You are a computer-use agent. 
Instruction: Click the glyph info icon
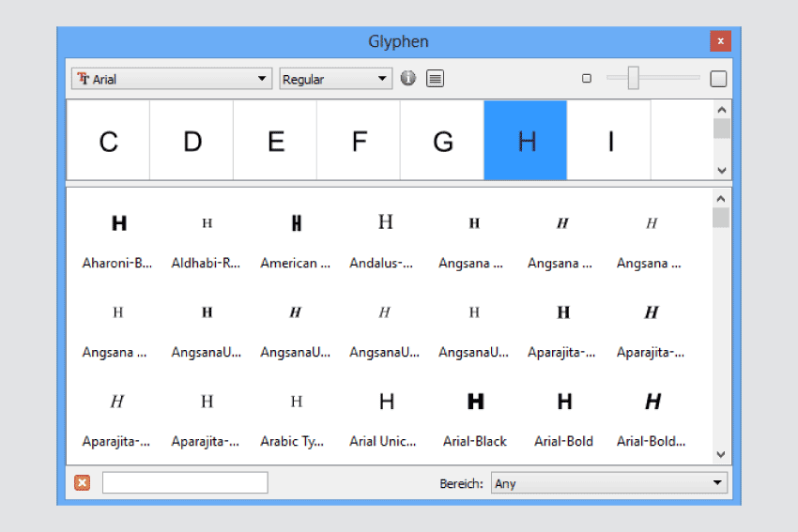point(408,78)
